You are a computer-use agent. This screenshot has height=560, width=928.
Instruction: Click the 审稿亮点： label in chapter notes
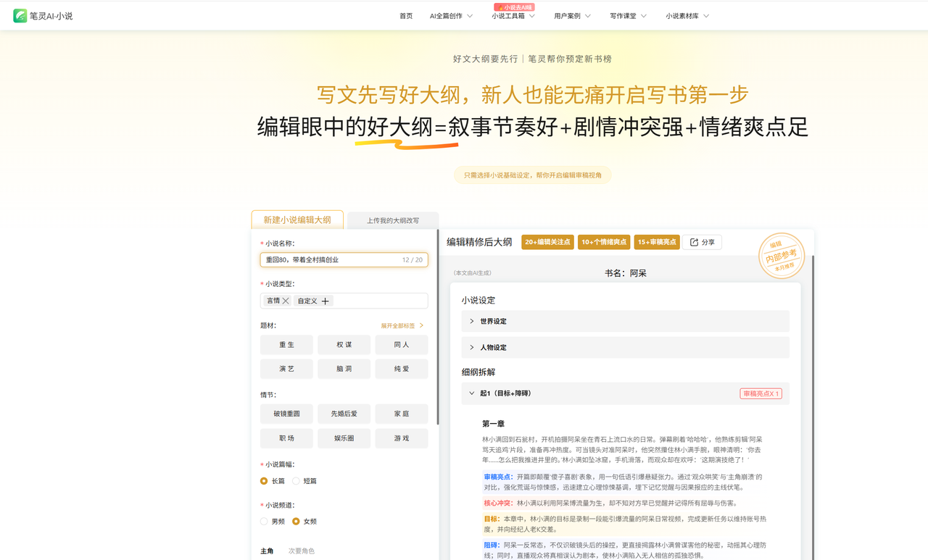[x=498, y=477]
